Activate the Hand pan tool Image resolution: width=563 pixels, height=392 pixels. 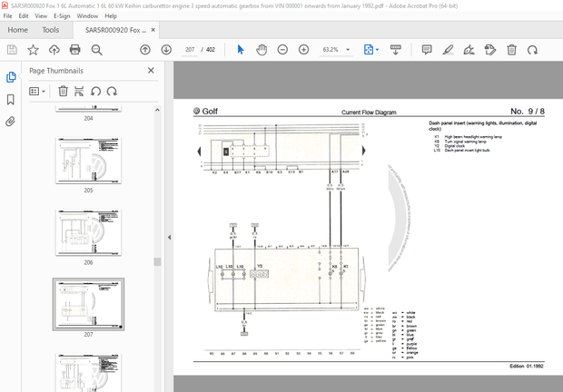[x=262, y=50]
